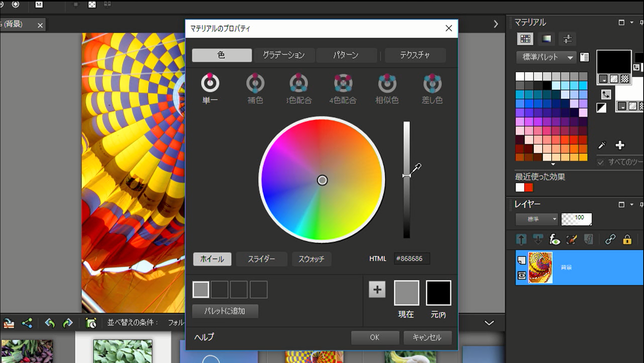Open the 標準パレット dropdown
644x363 pixels.
click(546, 57)
